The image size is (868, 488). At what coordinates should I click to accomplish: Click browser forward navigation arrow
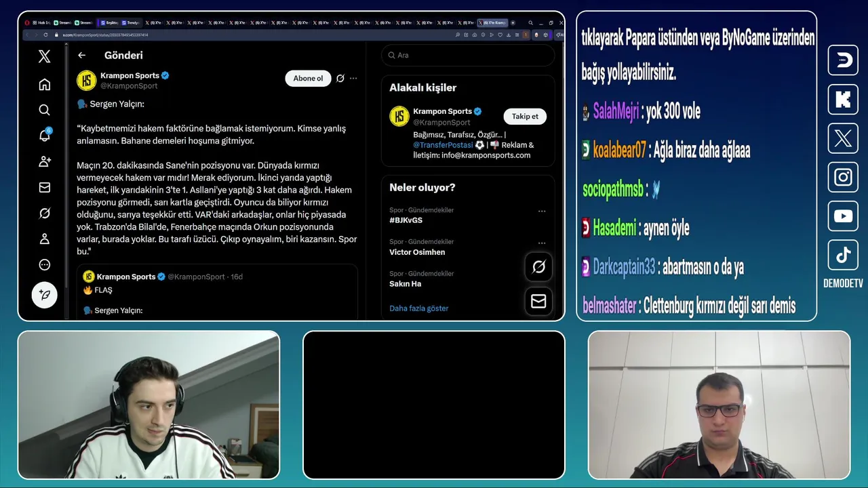pyautogui.click(x=36, y=35)
